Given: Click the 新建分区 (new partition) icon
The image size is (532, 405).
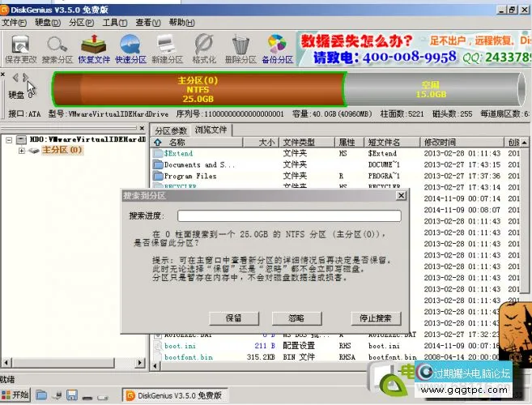Looking at the screenshot, I should pos(167,49).
